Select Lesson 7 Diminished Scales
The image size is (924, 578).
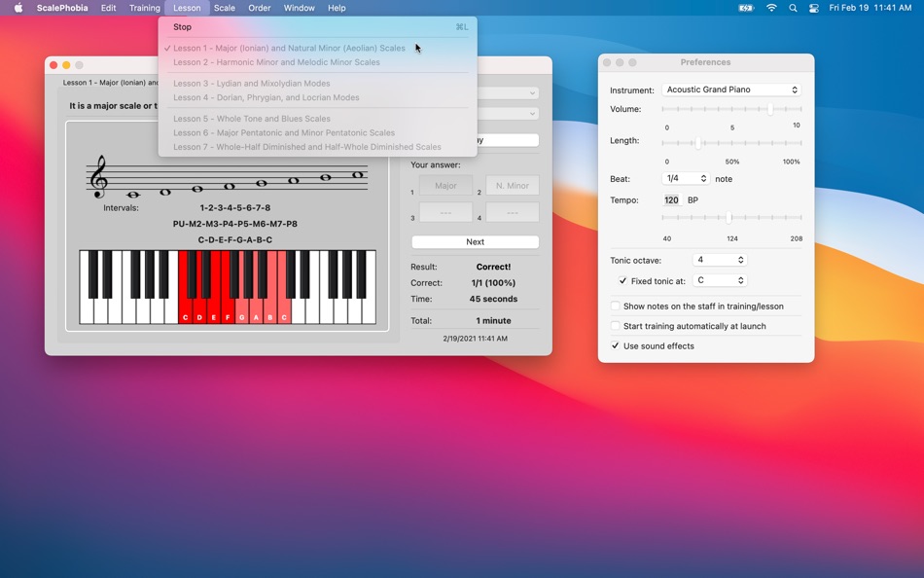tap(318, 147)
